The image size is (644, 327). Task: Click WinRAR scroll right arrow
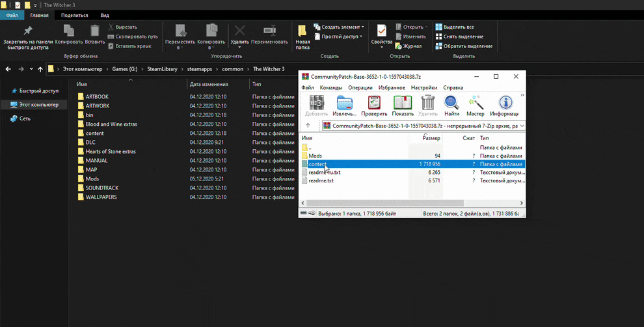tap(522, 203)
